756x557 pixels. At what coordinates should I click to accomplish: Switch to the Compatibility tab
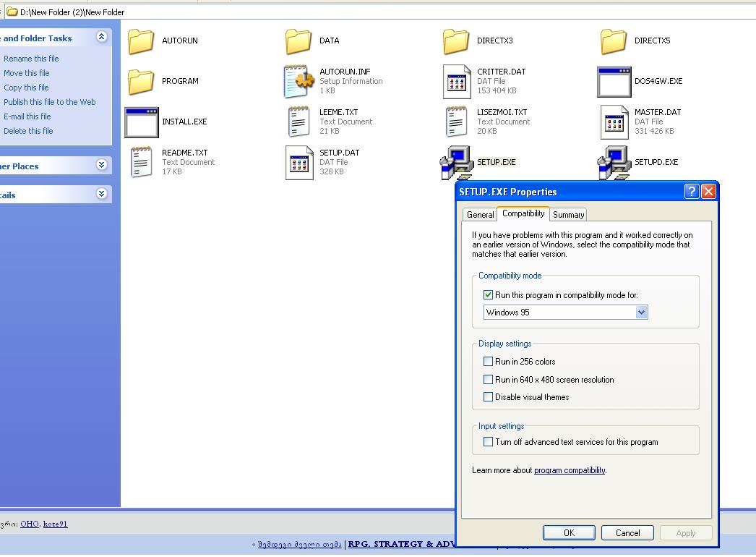point(523,213)
